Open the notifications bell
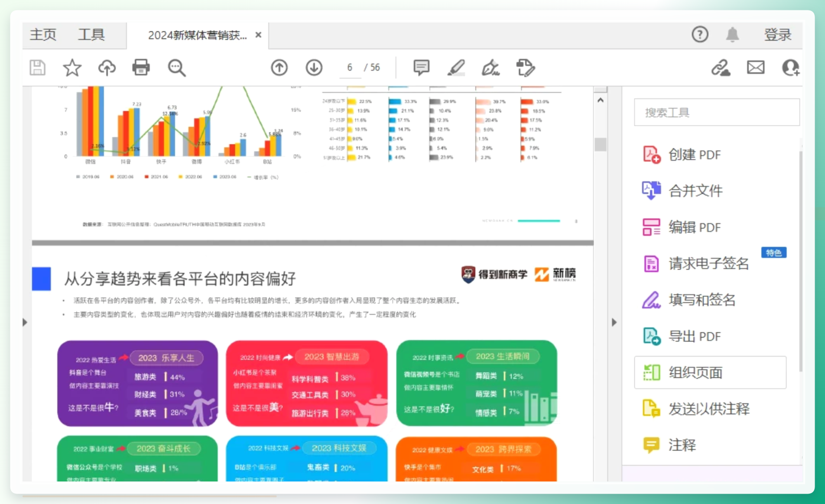825x504 pixels. click(732, 34)
